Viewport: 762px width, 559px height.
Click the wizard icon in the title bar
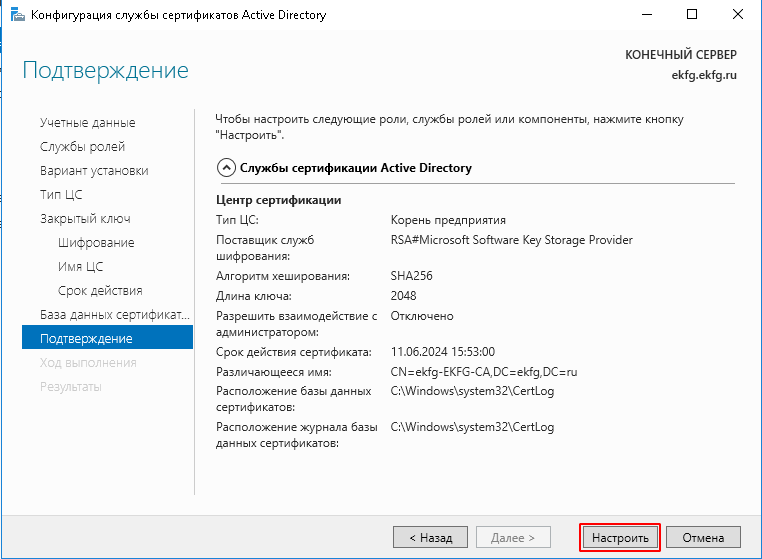click(17, 15)
